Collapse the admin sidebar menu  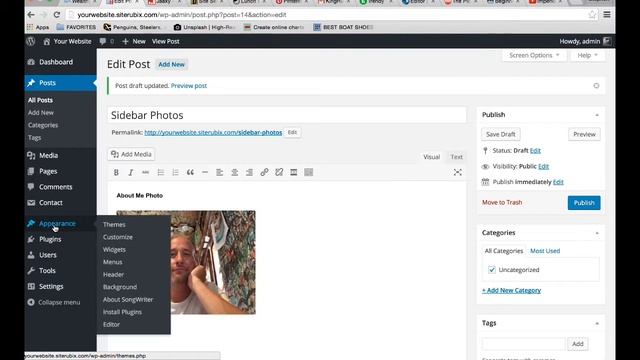click(x=54, y=302)
